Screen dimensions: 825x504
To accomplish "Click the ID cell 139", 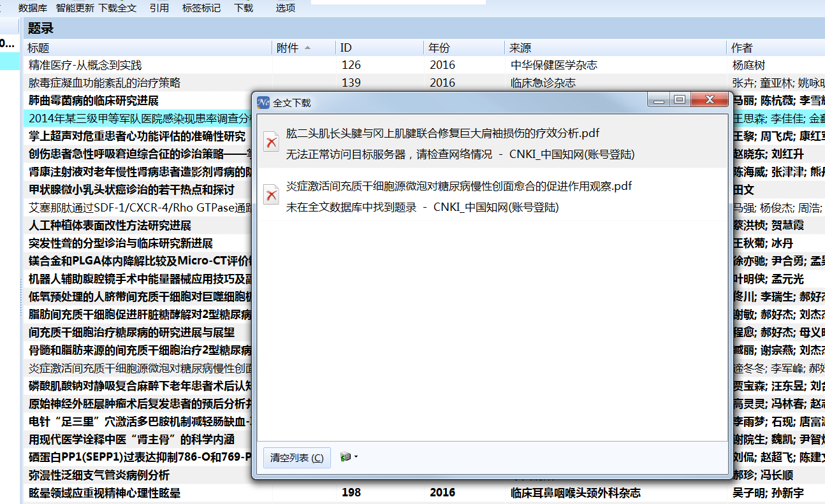I will pyautogui.click(x=351, y=83).
